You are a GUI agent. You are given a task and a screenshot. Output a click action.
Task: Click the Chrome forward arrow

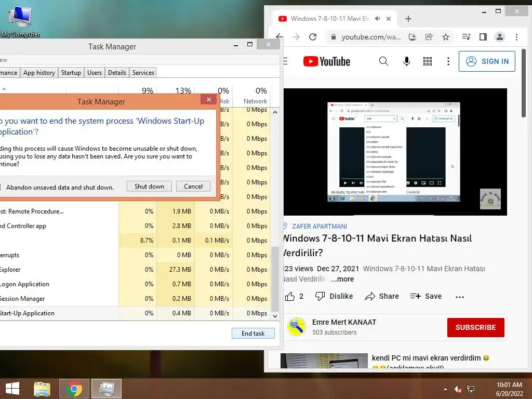tap(296, 37)
